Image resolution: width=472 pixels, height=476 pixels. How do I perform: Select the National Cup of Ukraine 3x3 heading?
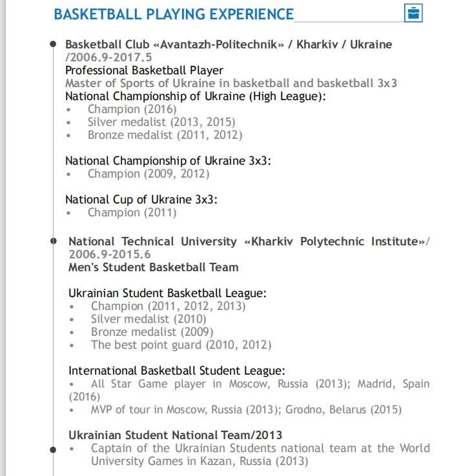(141, 200)
